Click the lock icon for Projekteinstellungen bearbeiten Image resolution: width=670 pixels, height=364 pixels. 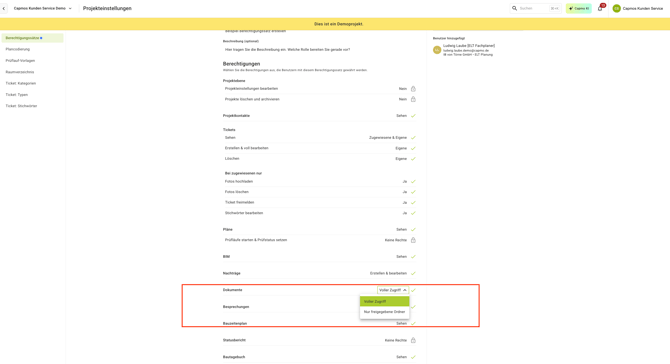413,89
